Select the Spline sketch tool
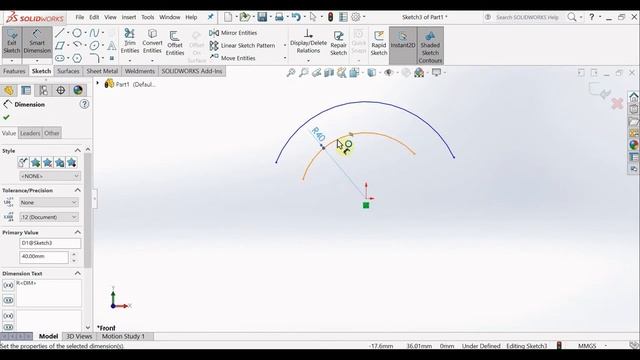 (x=94, y=33)
